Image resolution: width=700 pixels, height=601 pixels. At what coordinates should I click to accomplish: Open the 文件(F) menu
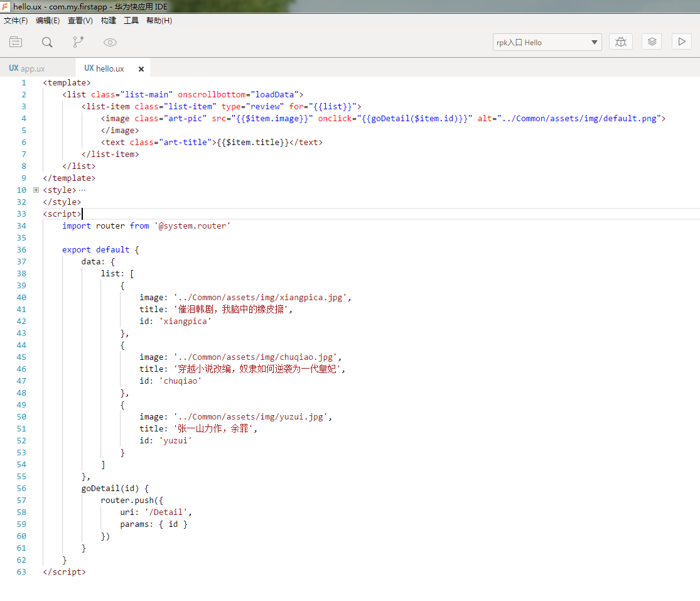16,21
